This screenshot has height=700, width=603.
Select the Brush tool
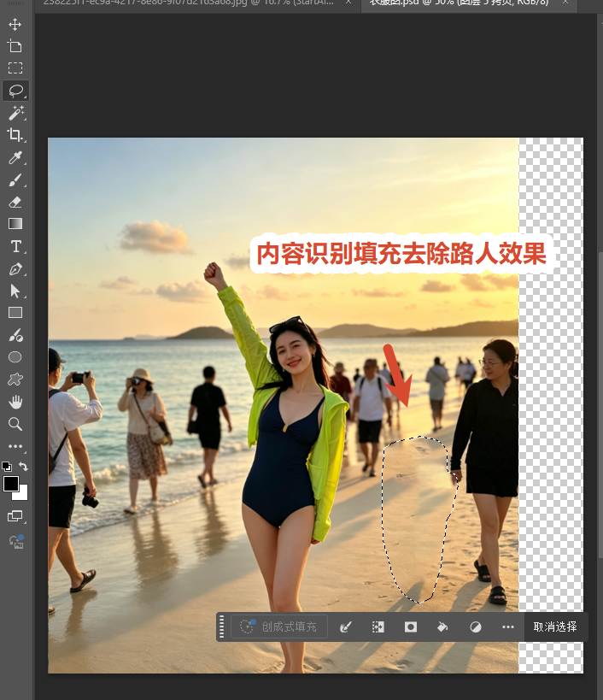coord(15,179)
